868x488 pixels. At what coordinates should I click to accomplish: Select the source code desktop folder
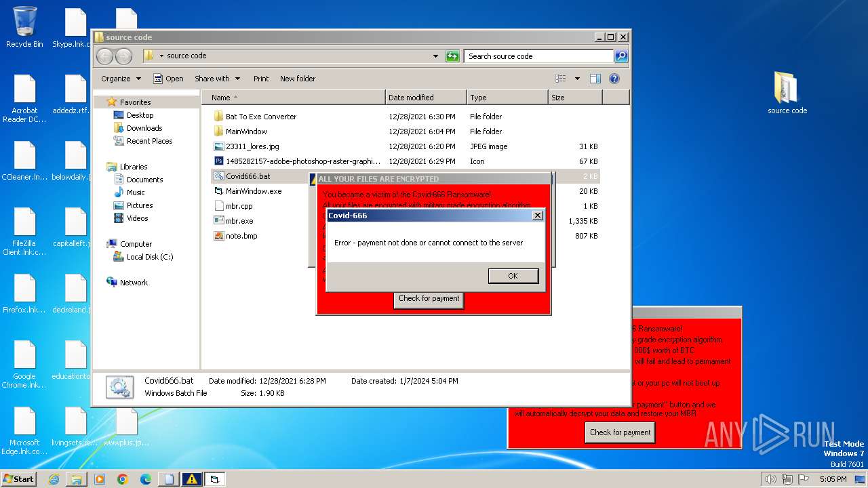point(787,93)
